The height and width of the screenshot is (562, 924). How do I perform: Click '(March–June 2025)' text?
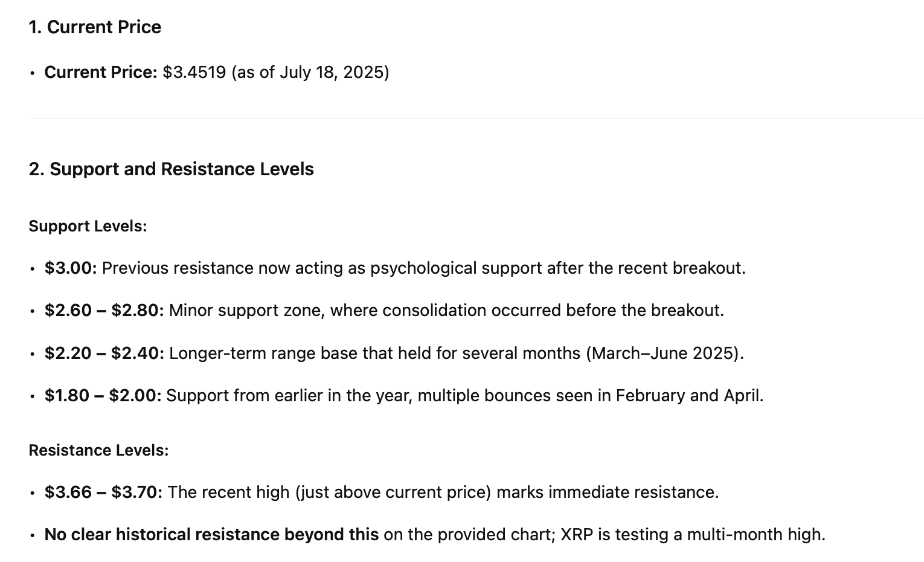pos(663,353)
